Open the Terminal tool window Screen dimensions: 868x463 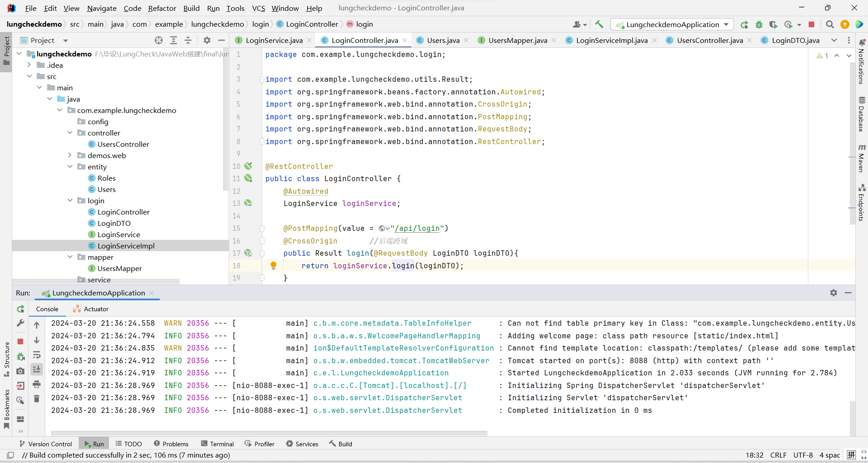pos(217,444)
